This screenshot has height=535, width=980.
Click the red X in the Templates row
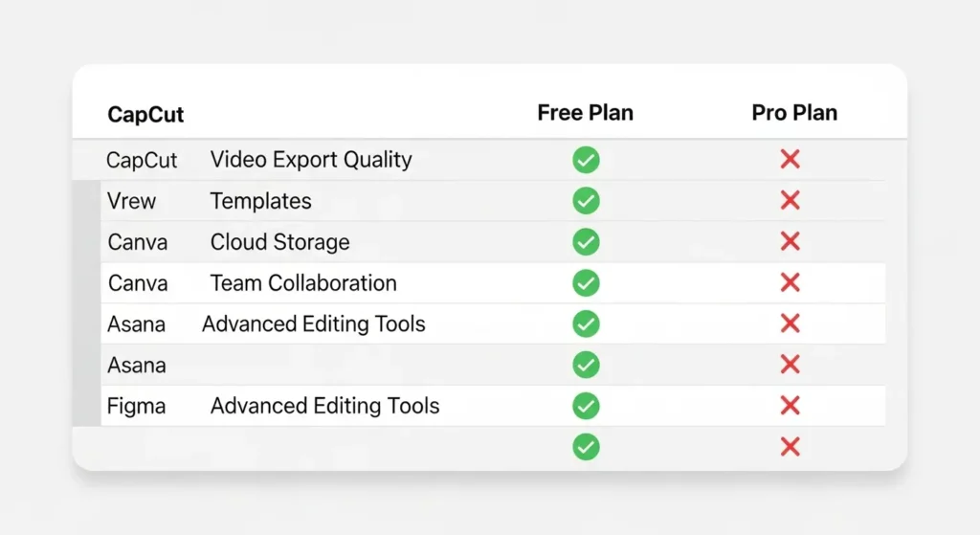click(x=790, y=201)
